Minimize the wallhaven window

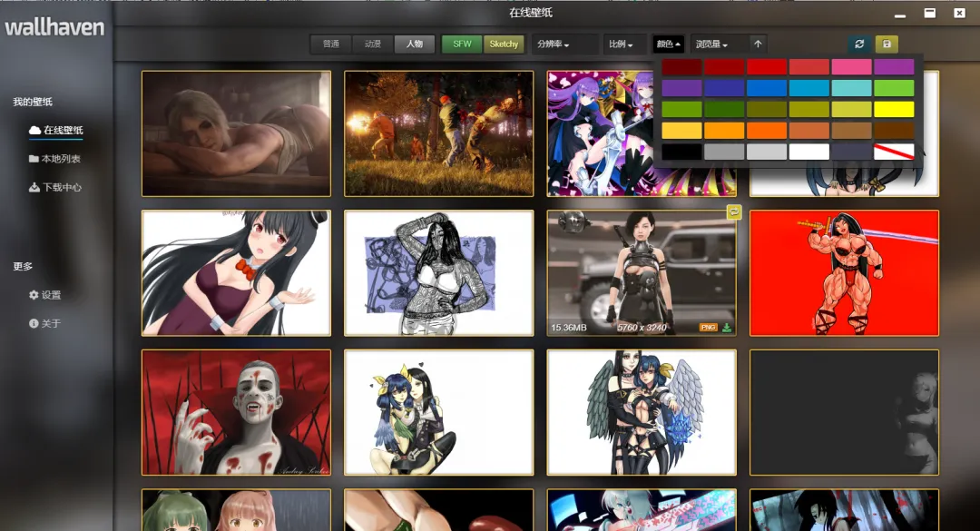click(x=900, y=14)
